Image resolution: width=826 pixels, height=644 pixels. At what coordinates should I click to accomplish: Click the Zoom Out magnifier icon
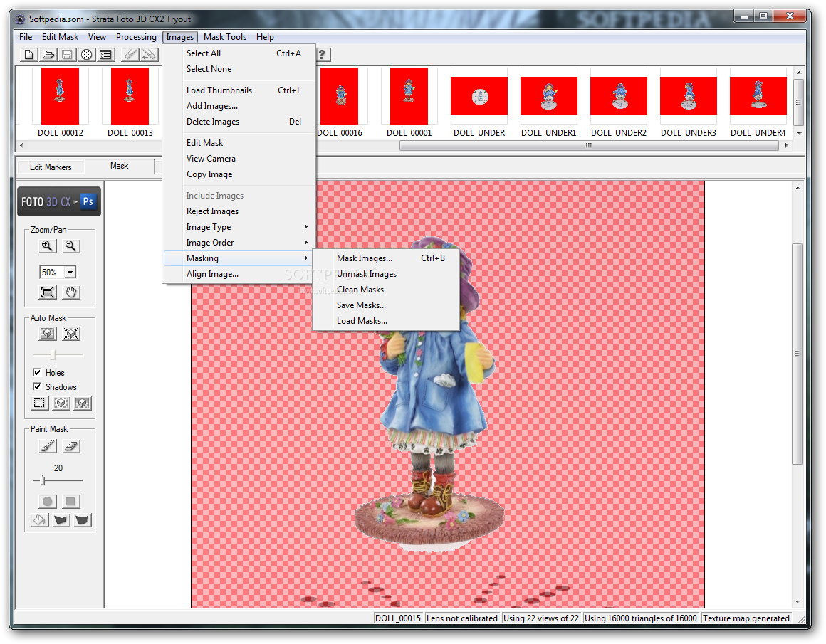coord(70,246)
